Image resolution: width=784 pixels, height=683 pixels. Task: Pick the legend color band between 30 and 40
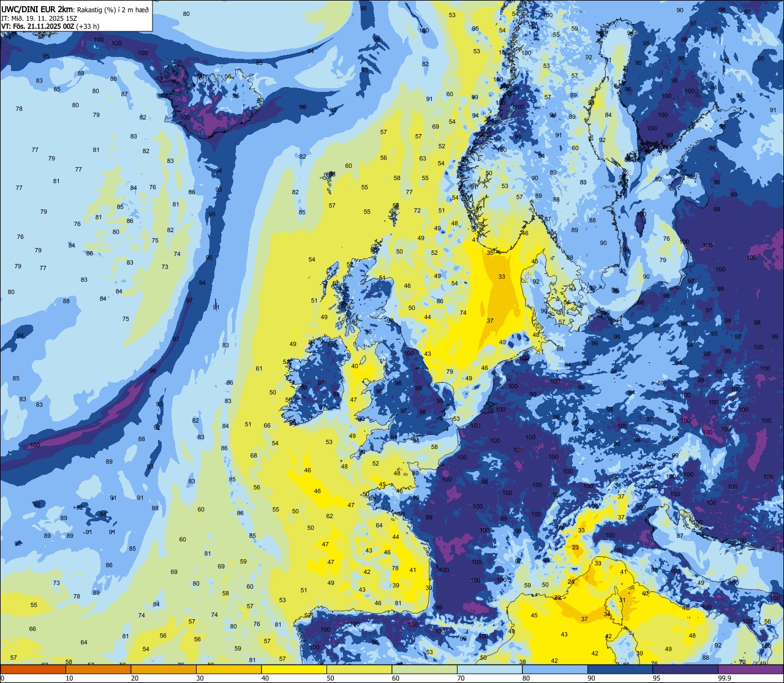pyautogui.click(x=228, y=669)
